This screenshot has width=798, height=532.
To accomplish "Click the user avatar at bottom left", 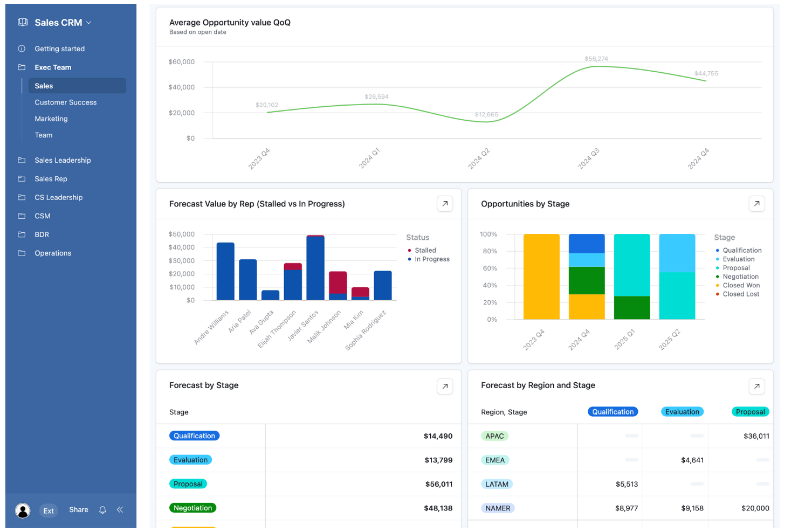I will pyautogui.click(x=23, y=510).
